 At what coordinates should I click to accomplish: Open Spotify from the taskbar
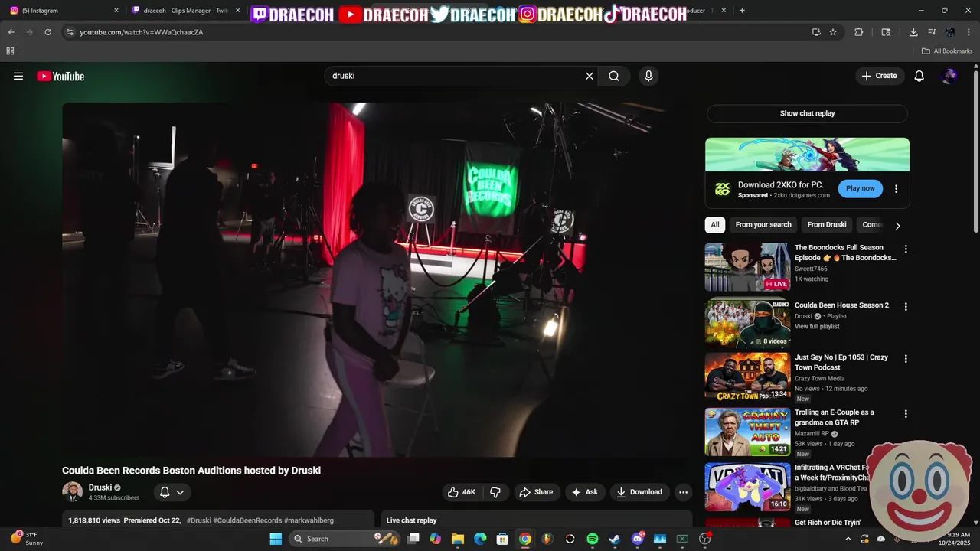(x=592, y=539)
